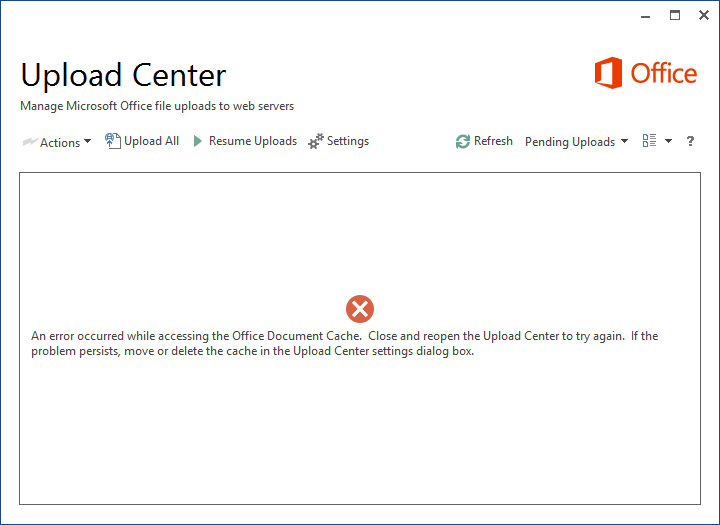Open help with the question mark
720x525 pixels.
coord(690,142)
